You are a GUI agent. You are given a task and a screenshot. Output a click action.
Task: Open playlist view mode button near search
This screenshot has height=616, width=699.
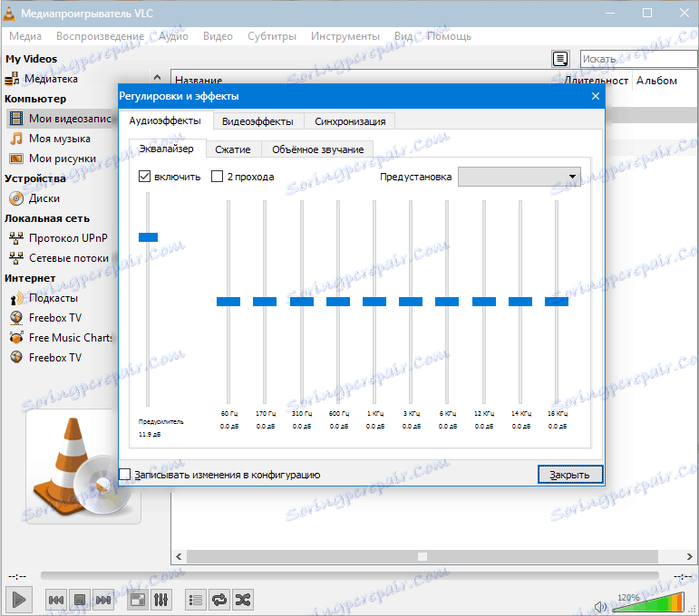click(x=561, y=59)
